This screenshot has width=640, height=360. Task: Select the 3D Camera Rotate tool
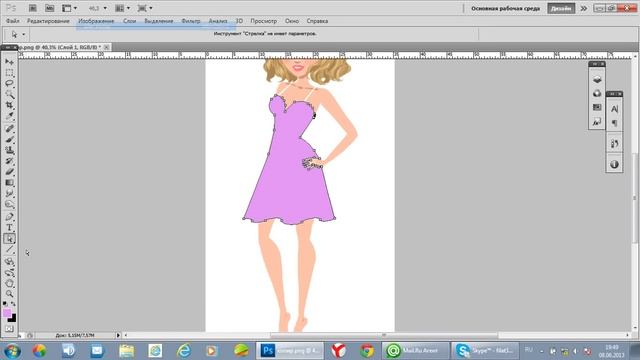(x=9, y=273)
